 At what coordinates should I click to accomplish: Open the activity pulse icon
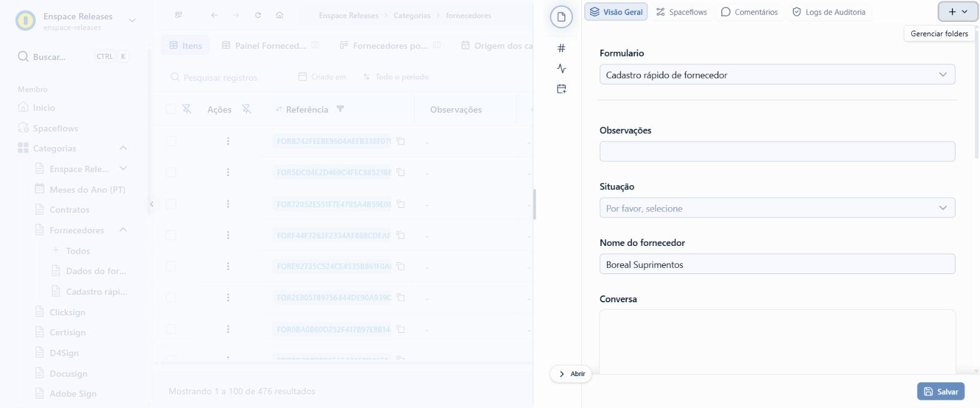click(561, 68)
